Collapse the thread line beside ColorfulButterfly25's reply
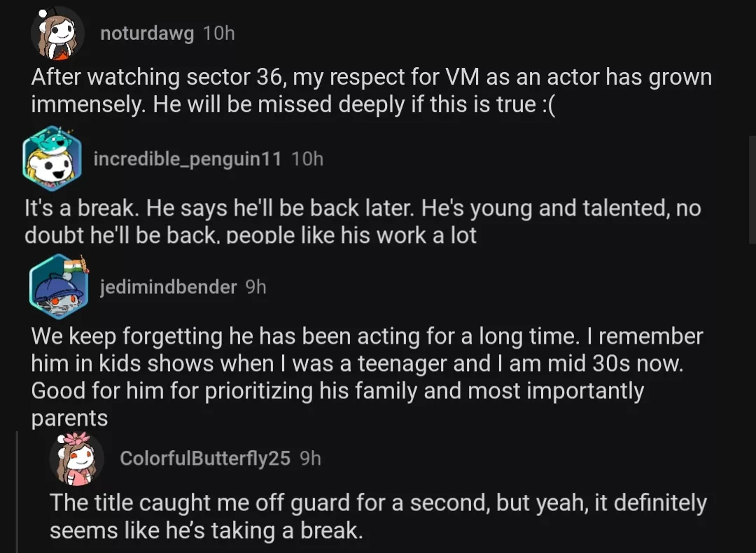The height and width of the screenshot is (553, 756). (x=17, y=491)
